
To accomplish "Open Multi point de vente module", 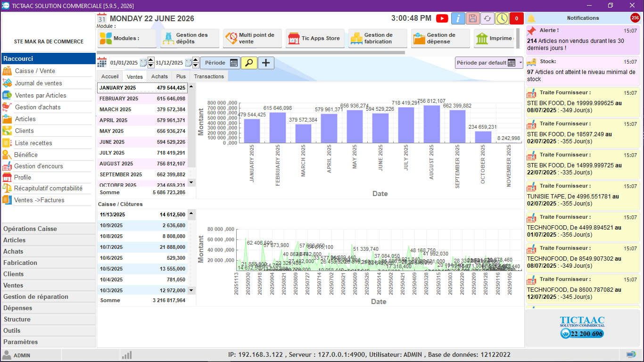I will (252, 38).
